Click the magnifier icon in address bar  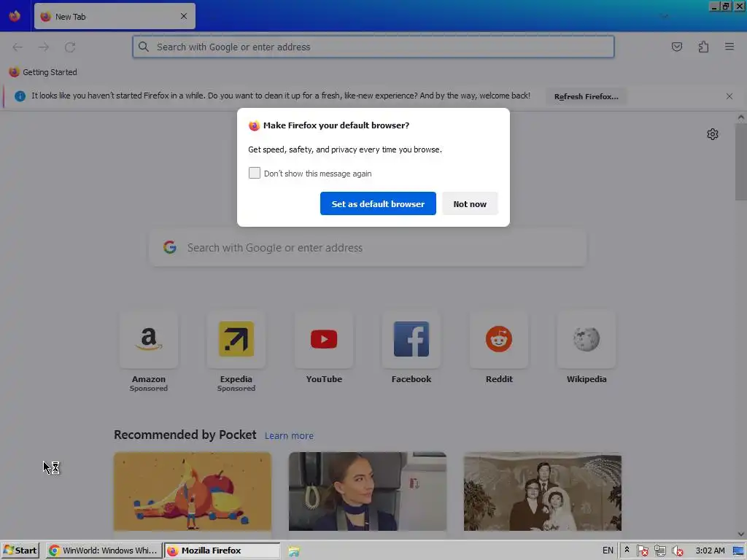pos(144,47)
